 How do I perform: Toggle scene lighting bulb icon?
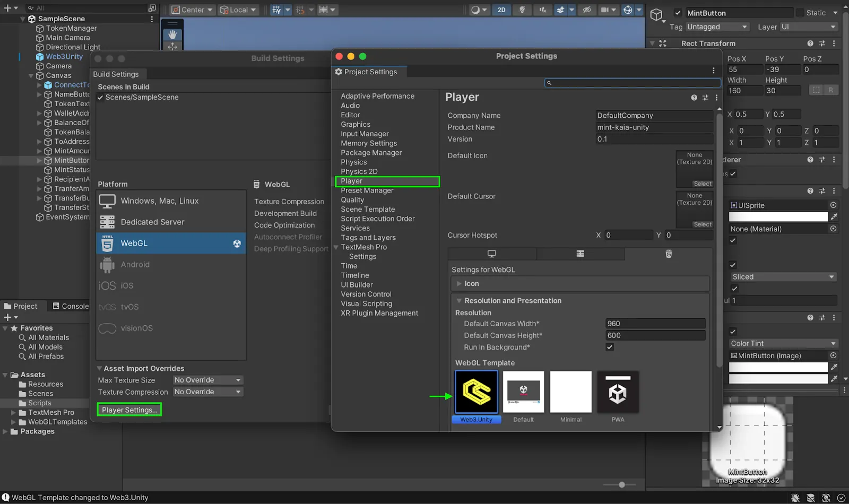tap(522, 10)
